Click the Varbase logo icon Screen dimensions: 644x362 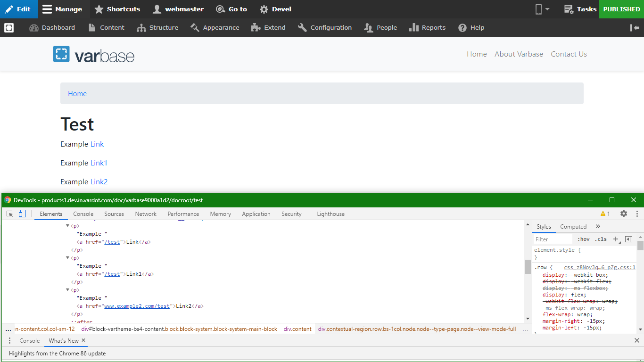61,54
